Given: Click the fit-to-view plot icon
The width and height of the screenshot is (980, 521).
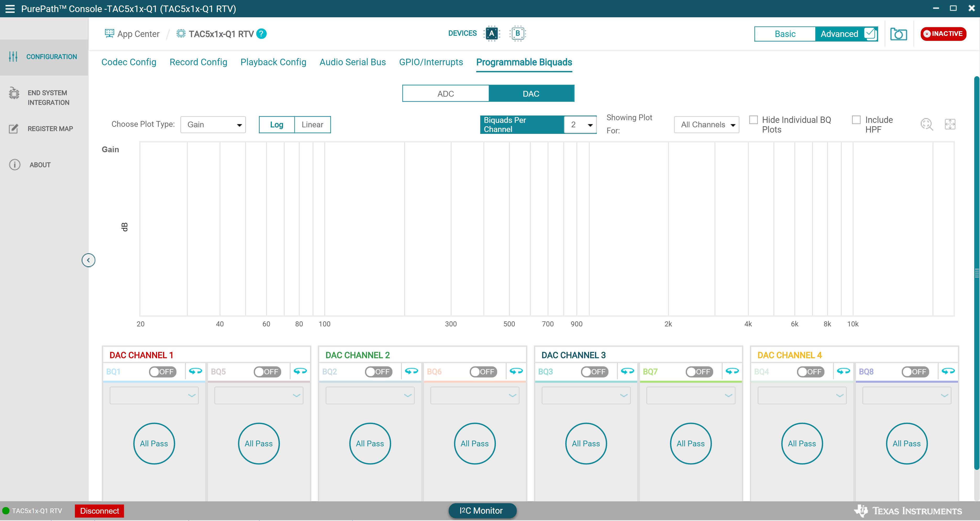Looking at the screenshot, I should [x=950, y=124].
